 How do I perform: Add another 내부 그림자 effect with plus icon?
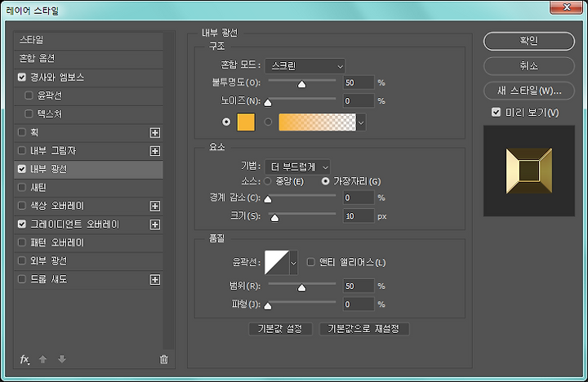click(155, 151)
